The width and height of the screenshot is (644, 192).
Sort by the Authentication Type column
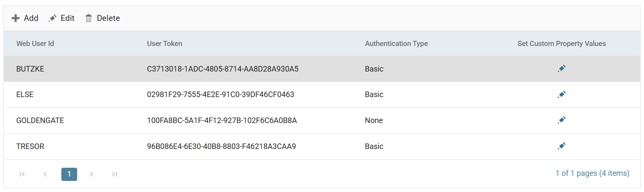tap(396, 43)
